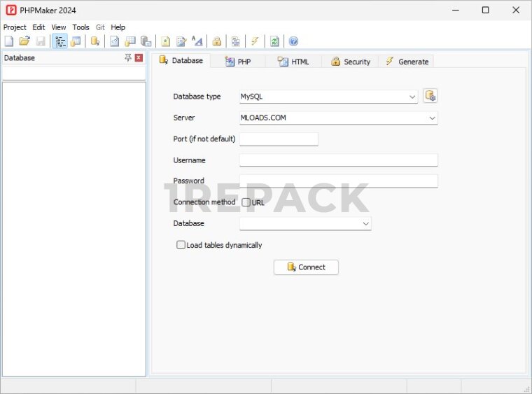Switch to the Security tab
This screenshot has height=394, width=532.
(x=351, y=62)
